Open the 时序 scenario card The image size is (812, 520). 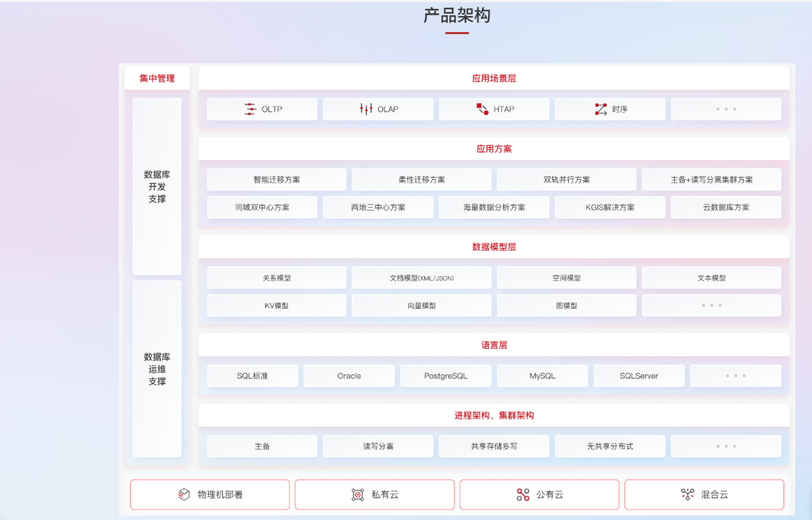click(x=610, y=109)
